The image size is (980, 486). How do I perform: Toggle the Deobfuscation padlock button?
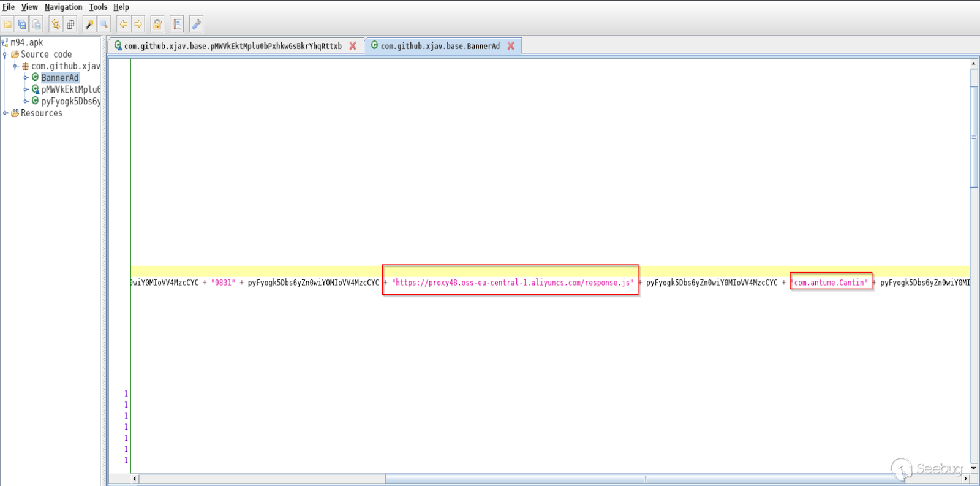(157, 25)
